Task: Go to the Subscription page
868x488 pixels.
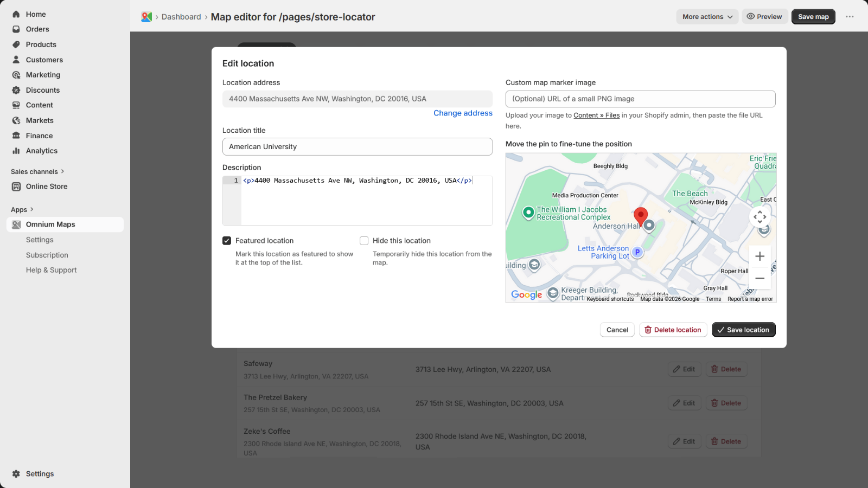Action: [47, 255]
